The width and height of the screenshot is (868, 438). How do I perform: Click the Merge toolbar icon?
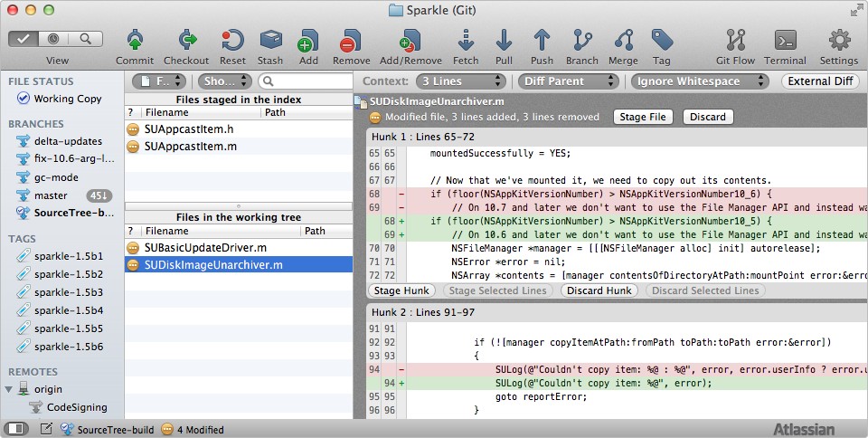pyautogui.click(x=623, y=41)
